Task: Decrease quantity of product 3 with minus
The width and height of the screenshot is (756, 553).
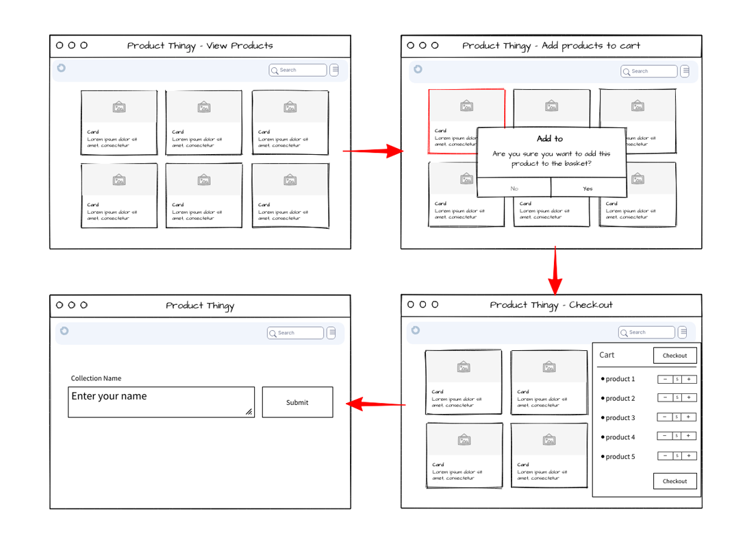Action: click(x=665, y=417)
